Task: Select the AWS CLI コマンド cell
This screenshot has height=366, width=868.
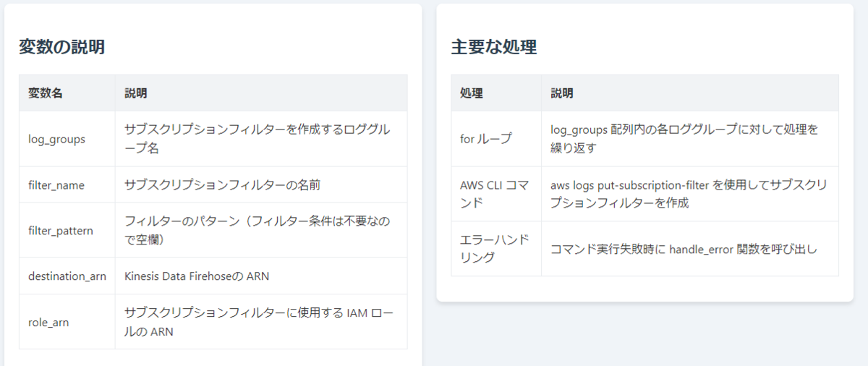Action: coord(495,194)
